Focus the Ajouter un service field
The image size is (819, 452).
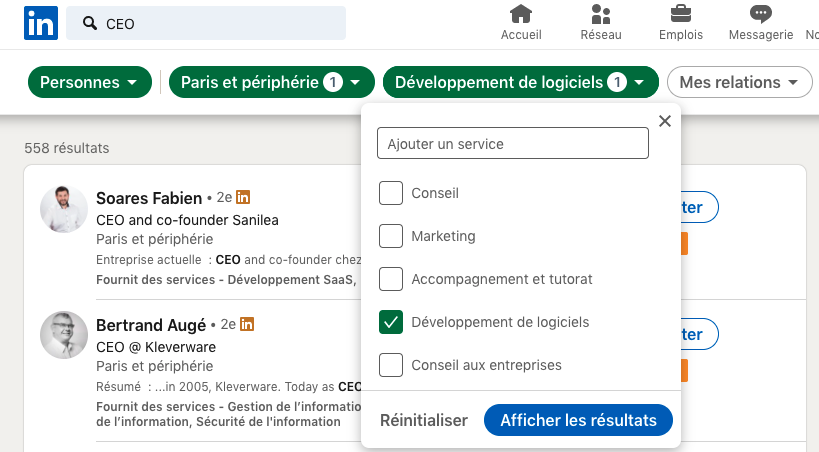tap(513, 143)
